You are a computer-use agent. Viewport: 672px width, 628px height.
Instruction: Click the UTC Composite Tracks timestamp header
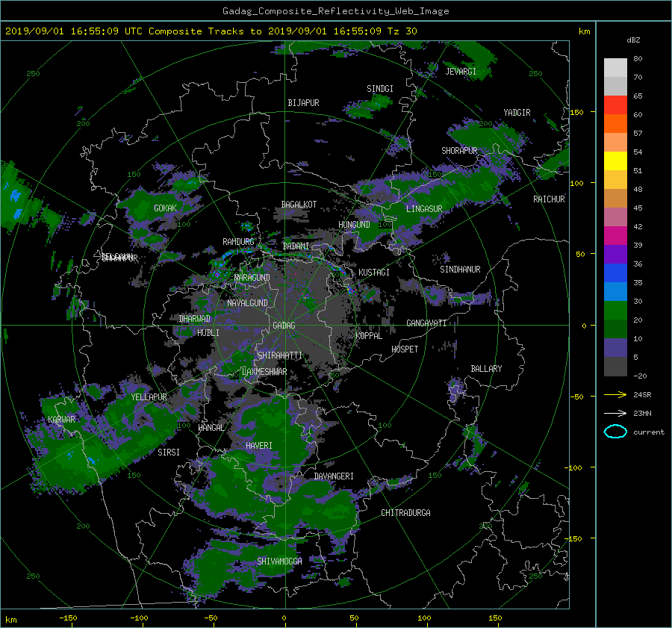[x=211, y=31]
